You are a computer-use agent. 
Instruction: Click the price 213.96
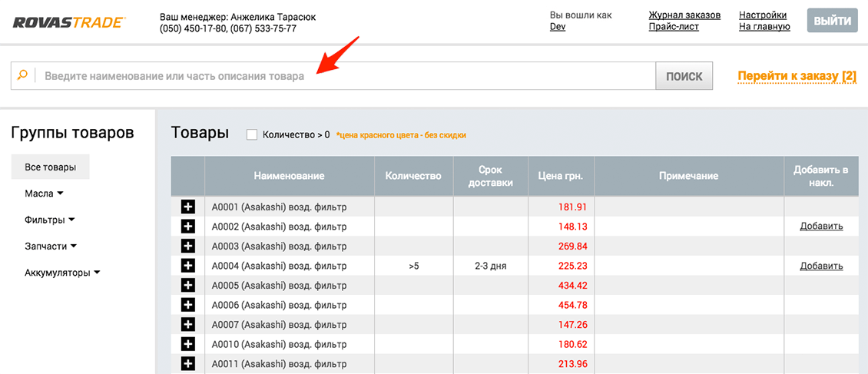[x=574, y=364]
